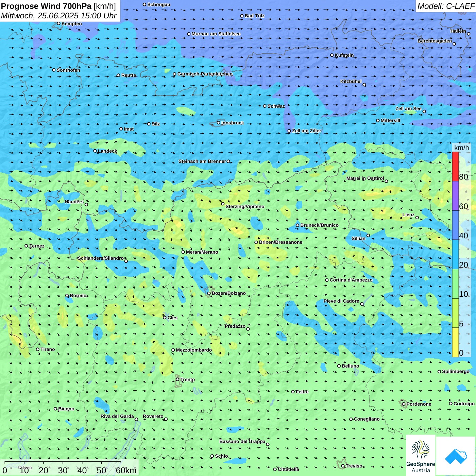Click the green 10–20 km/h legend segment
Viewport: 476px width, 476px height.
tap(455, 284)
